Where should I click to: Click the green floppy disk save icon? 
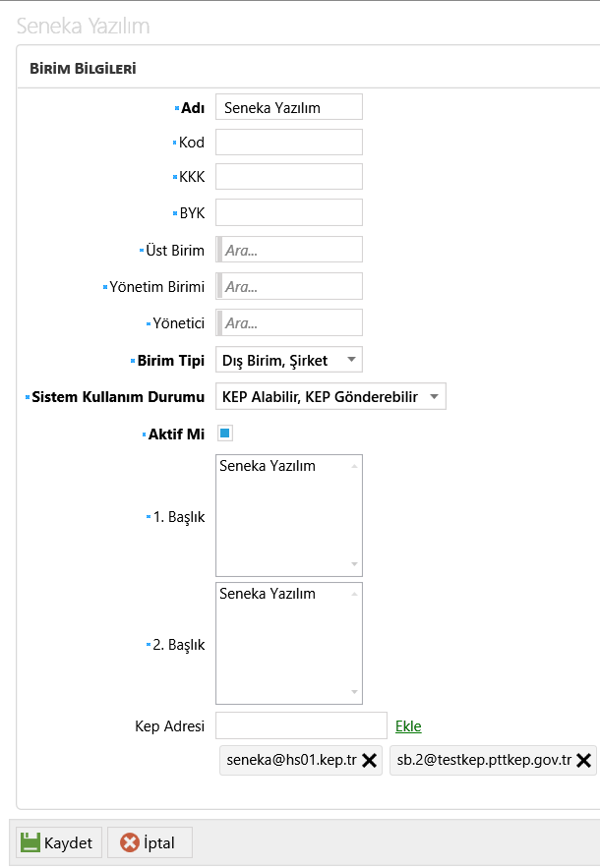[x=30, y=842]
